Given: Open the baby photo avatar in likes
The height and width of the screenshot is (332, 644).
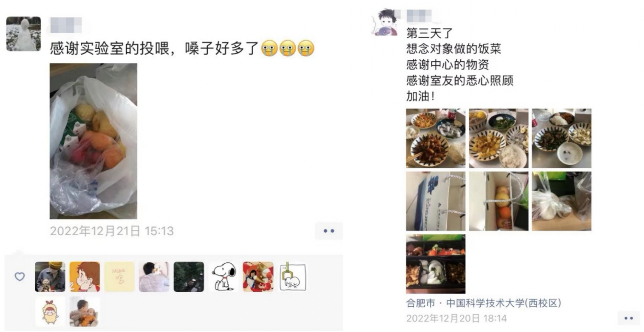Looking at the screenshot, I should click(84, 311).
